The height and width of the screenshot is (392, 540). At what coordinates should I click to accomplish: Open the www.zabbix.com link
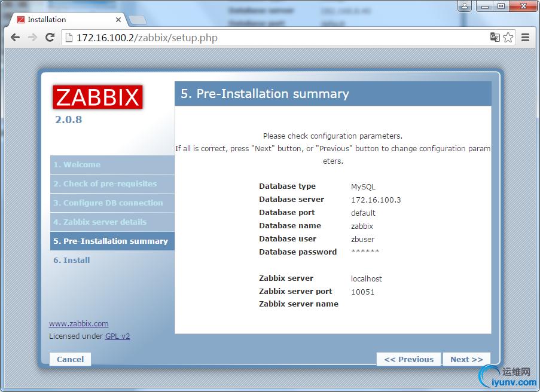(78, 323)
